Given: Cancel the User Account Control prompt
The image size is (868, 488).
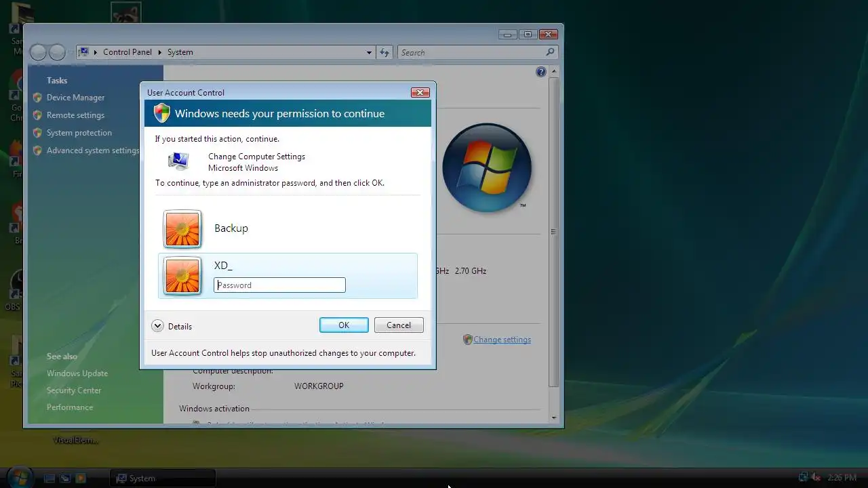Looking at the screenshot, I should [x=399, y=325].
